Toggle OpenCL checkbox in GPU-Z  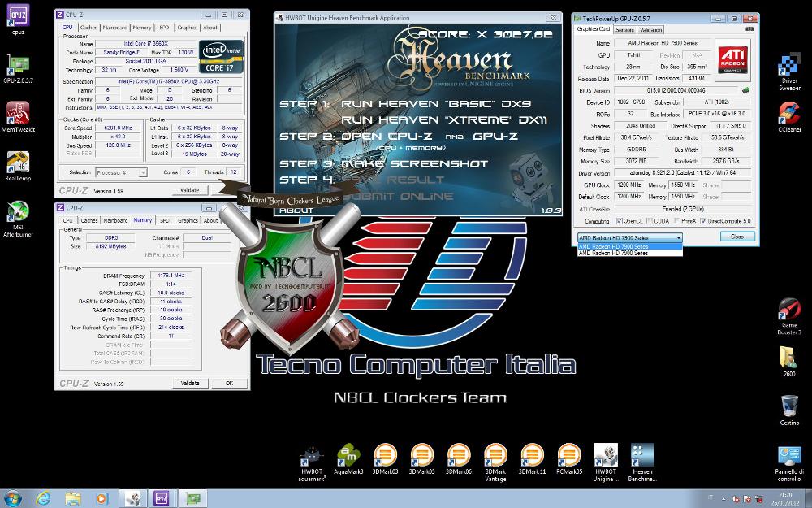click(619, 221)
